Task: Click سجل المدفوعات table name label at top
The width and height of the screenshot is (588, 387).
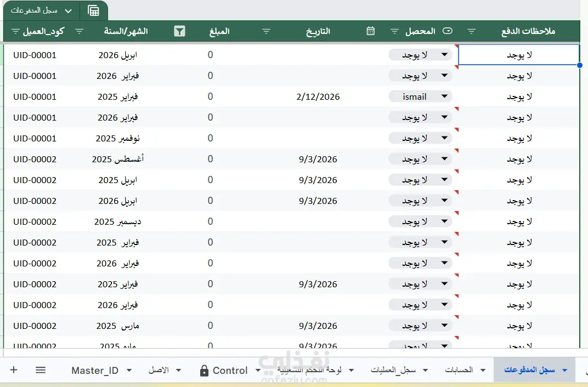Action: (x=34, y=10)
